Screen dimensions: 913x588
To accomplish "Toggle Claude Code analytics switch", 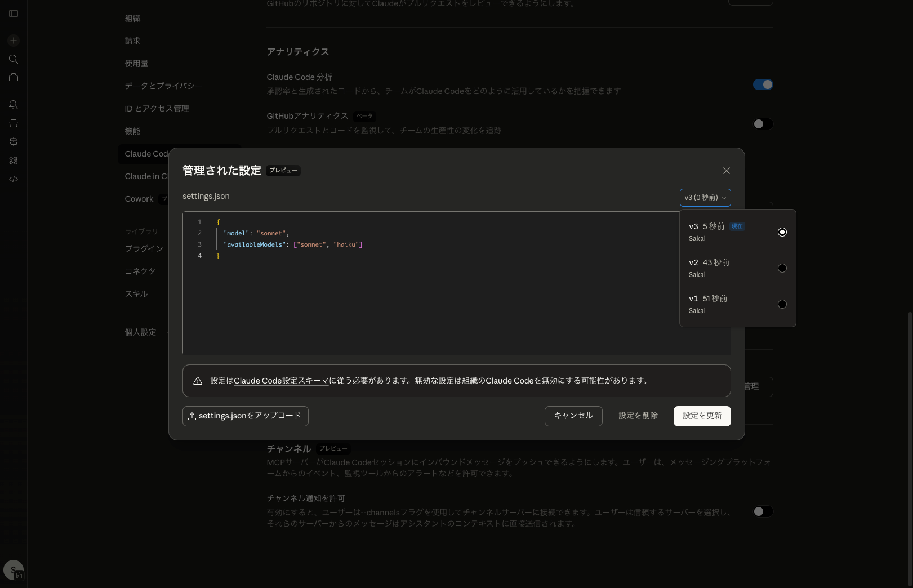I will [763, 84].
